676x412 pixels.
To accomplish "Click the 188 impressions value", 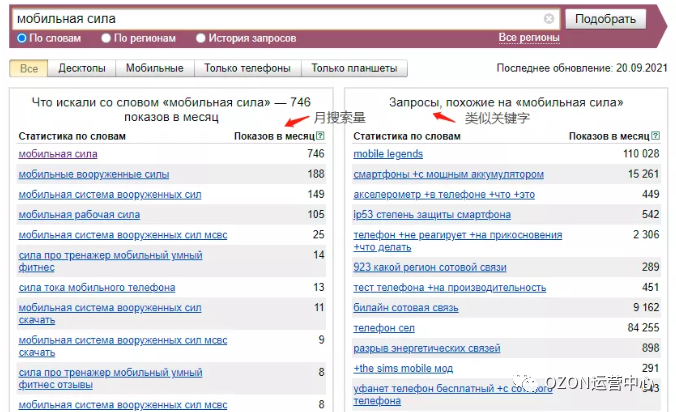I will (x=316, y=174).
